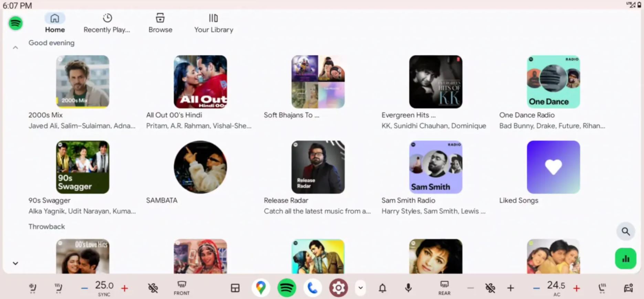The height and width of the screenshot is (299, 644).
Task: Collapse the list using the up chevron
Action: (x=15, y=48)
